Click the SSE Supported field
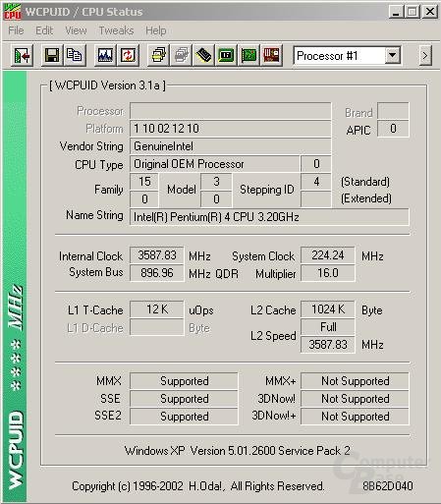The image size is (441, 504). 184,399
